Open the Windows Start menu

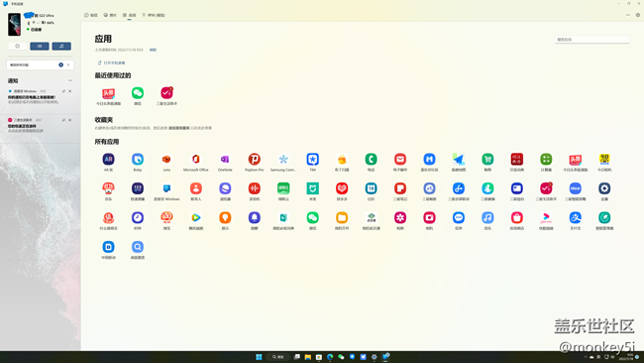259,357
